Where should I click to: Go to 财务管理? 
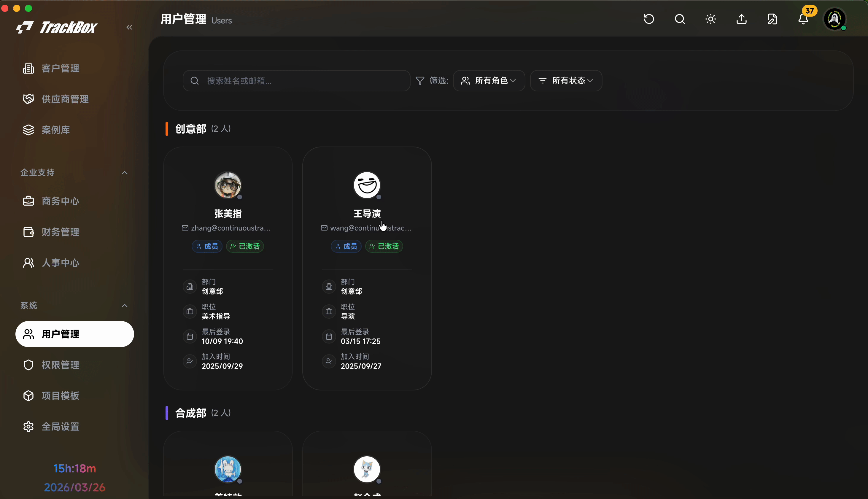point(75,232)
